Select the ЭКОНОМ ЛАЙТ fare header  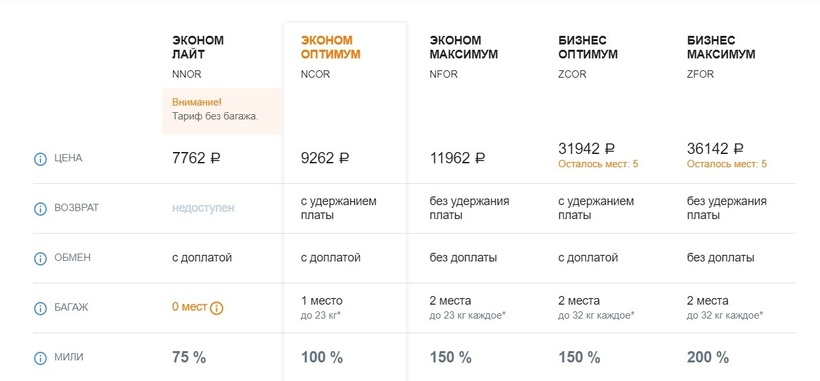coord(198,47)
